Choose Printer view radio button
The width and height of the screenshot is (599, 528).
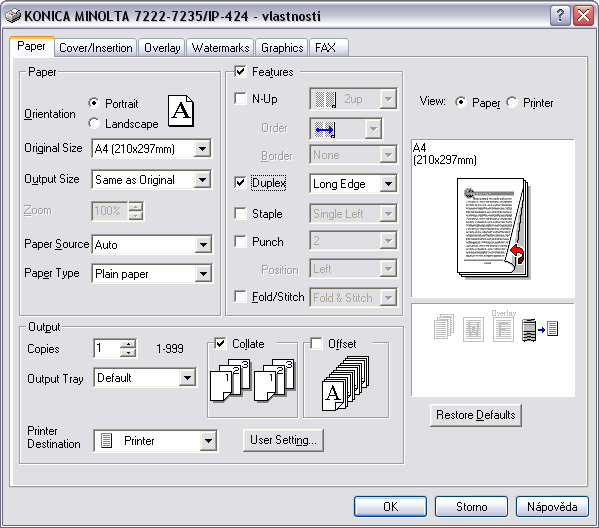512,102
